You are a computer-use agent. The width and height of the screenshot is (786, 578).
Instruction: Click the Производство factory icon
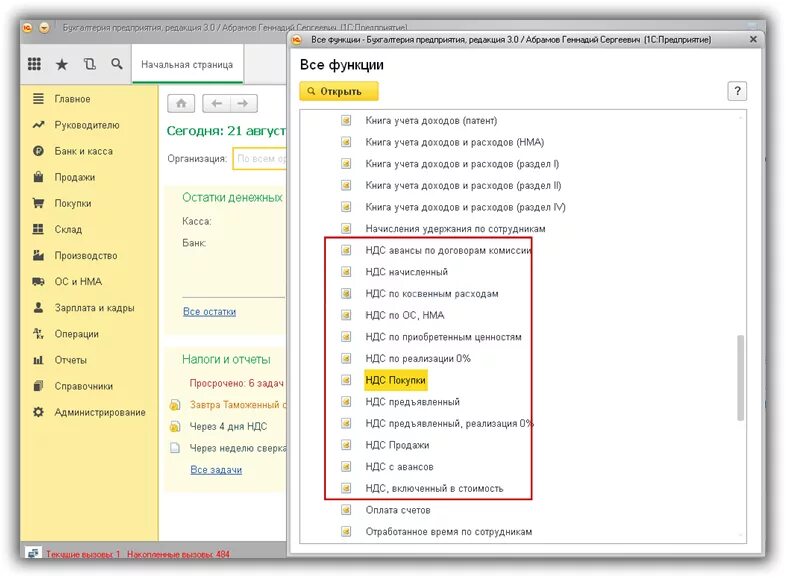pos(38,255)
